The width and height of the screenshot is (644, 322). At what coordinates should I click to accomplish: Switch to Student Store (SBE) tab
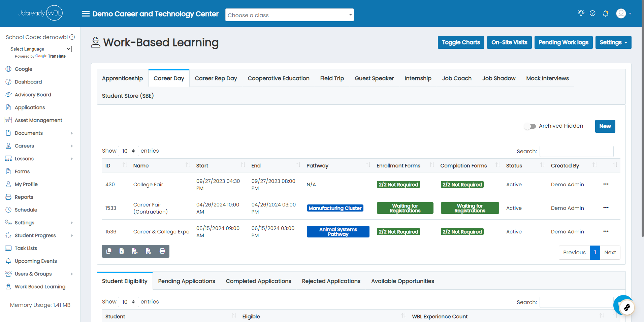(128, 96)
